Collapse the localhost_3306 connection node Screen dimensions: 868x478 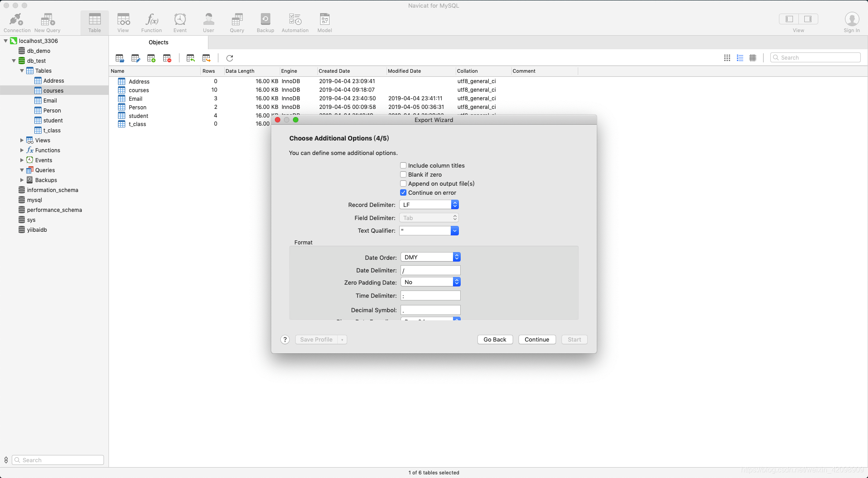click(6, 41)
